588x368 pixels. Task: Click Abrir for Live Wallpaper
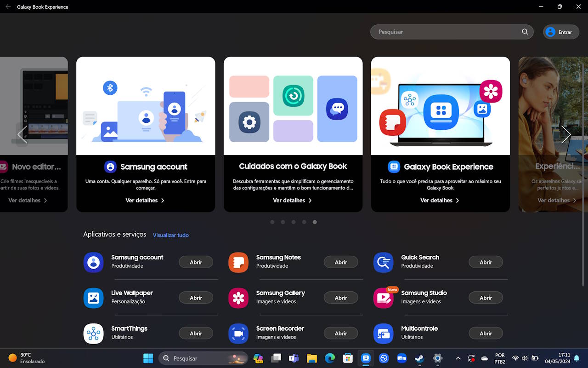(x=196, y=298)
